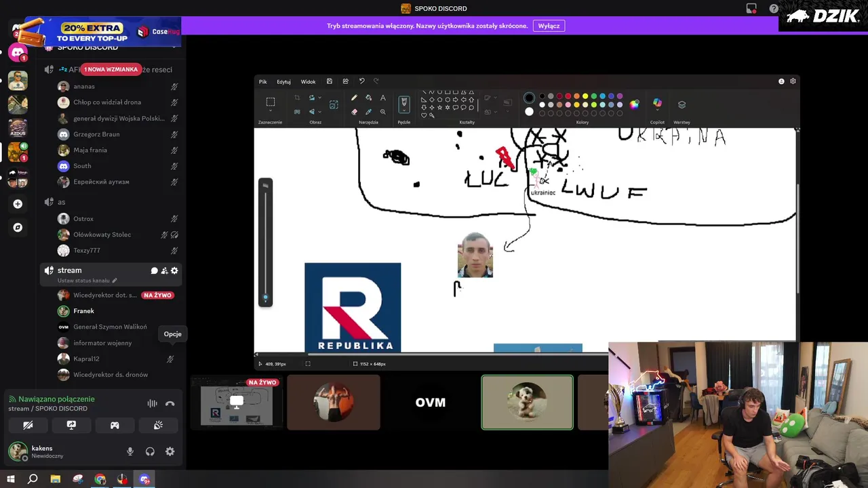This screenshot has height=488, width=868.
Task: Select the Fill bucket tool in Paint
Action: tap(368, 98)
